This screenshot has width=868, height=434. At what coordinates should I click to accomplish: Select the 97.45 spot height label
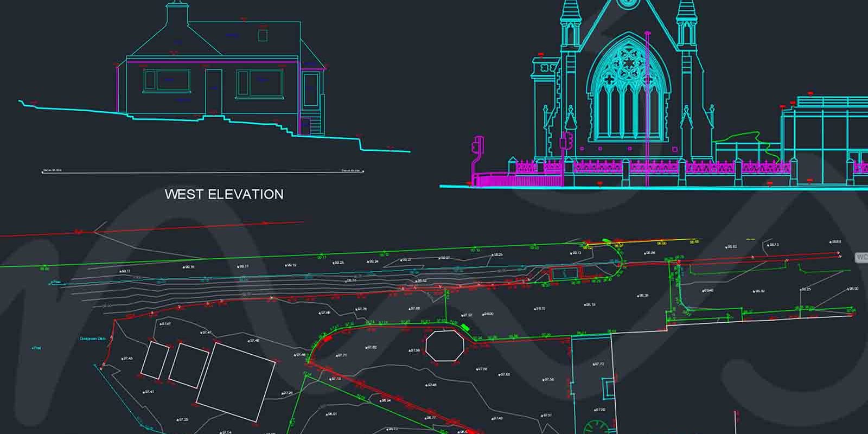[126, 359]
